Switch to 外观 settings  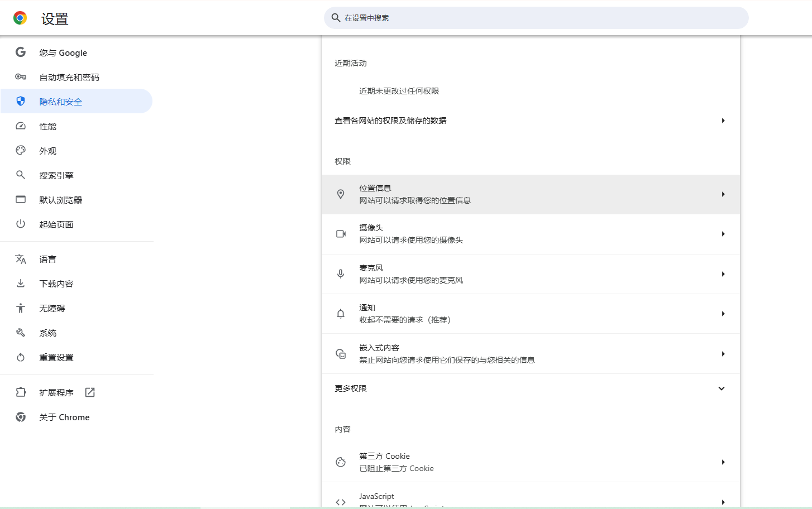pyautogui.click(x=77, y=151)
